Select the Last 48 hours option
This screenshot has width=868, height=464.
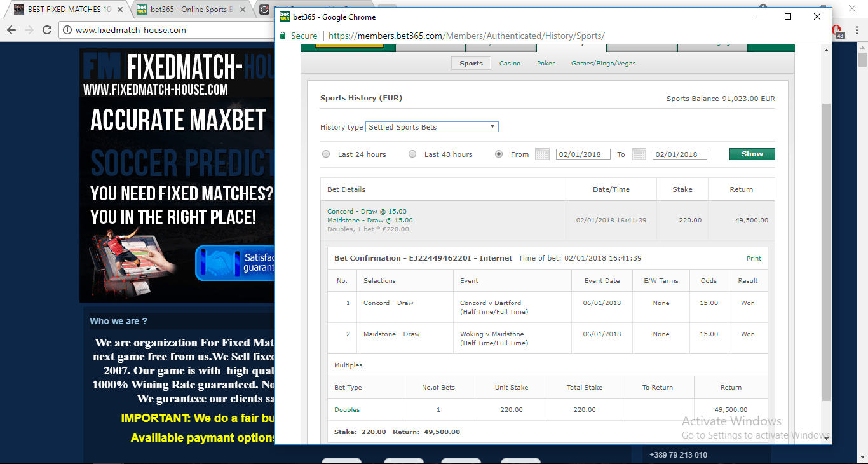[412, 154]
